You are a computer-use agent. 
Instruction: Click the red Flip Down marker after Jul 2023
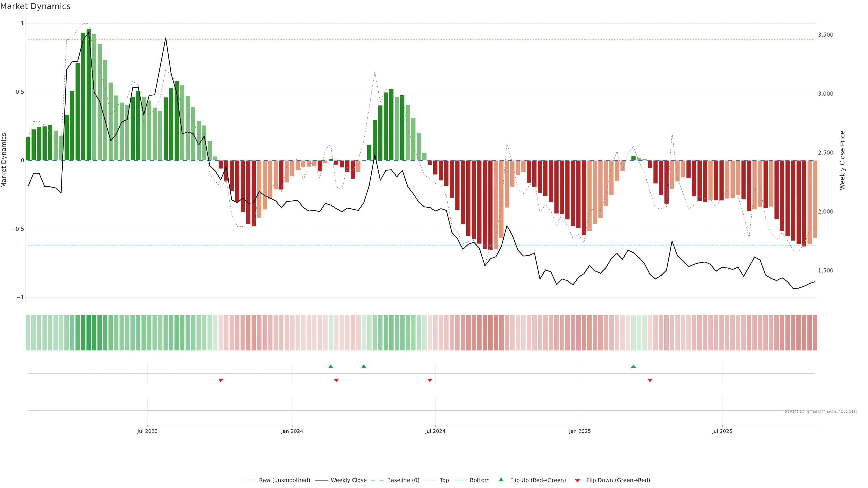tap(221, 380)
